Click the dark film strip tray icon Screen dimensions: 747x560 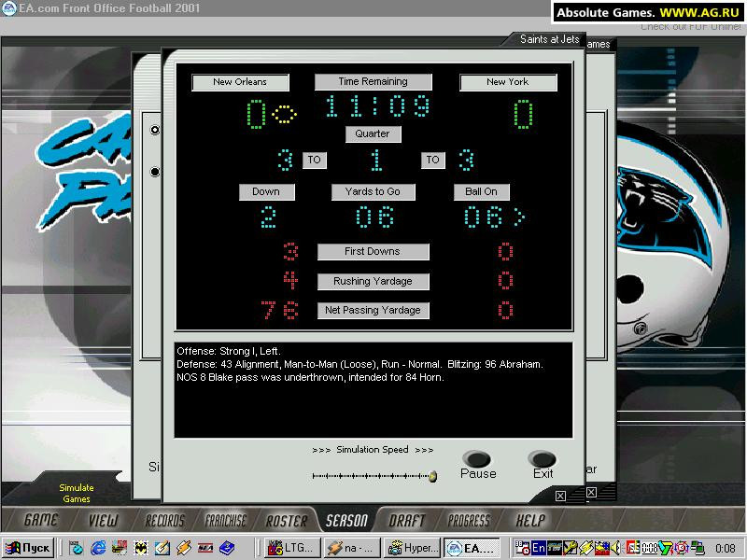pos(555,548)
